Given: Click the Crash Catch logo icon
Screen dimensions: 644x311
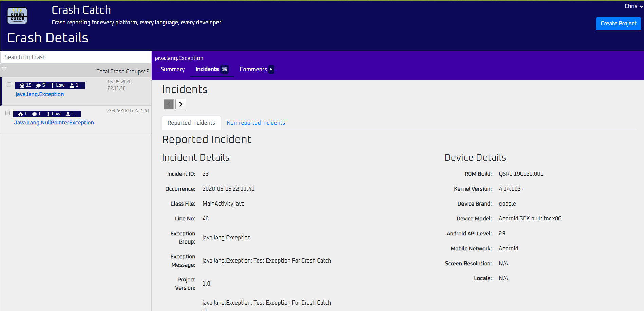Looking at the screenshot, I should tap(17, 16).
